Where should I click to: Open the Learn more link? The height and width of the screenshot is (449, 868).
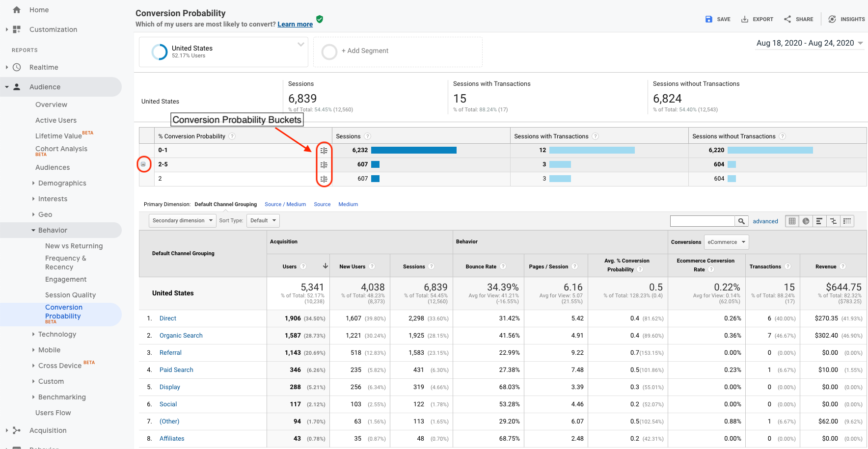click(x=295, y=24)
